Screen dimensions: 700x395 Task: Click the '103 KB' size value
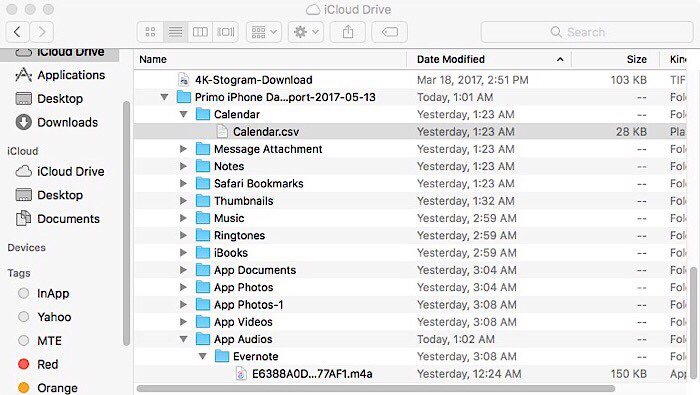click(x=629, y=80)
